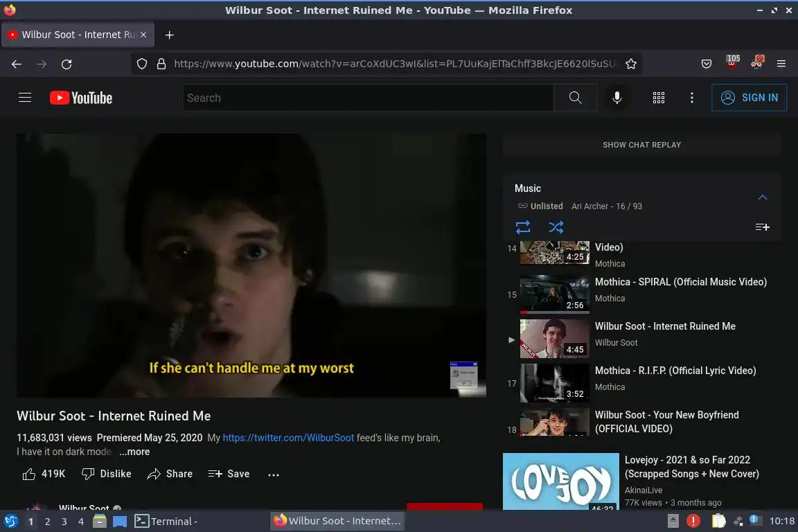Open the YouTube apps grid

pos(659,97)
